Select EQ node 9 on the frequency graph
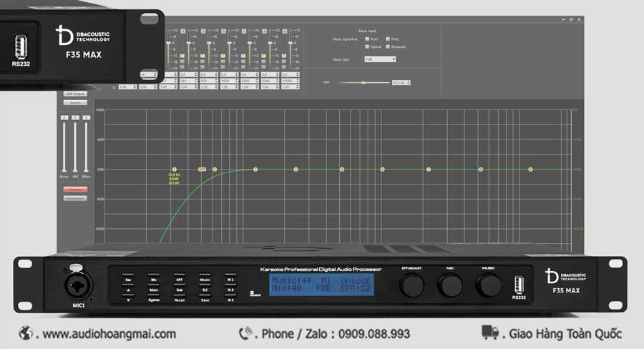644x349 pixels. tap(530, 169)
